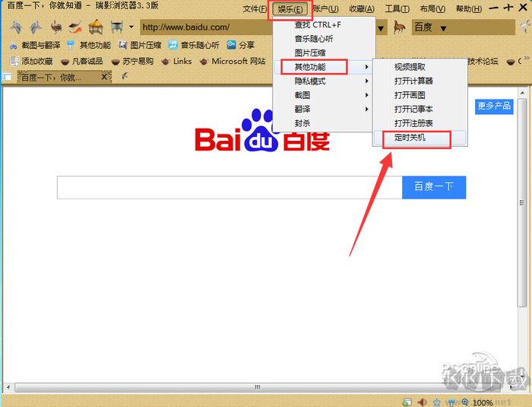Click the 截图与翻译 toolbar shortcut
This screenshot has width=532, height=407.
35,45
